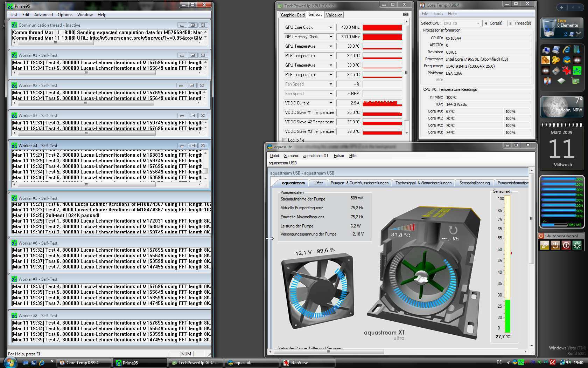The width and height of the screenshot is (588, 368).
Task: Click the Sensor ext. temperature gauge bar
Action: [x=507, y=264]
